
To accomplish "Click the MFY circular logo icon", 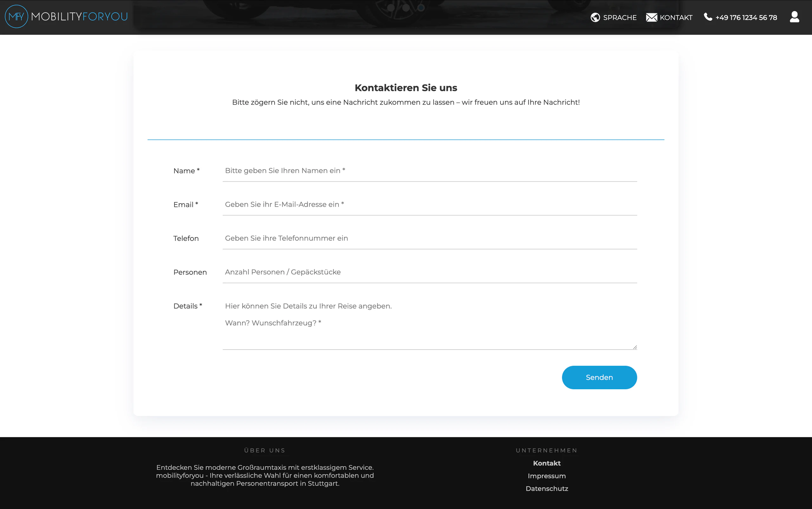I will click(16, 16).
